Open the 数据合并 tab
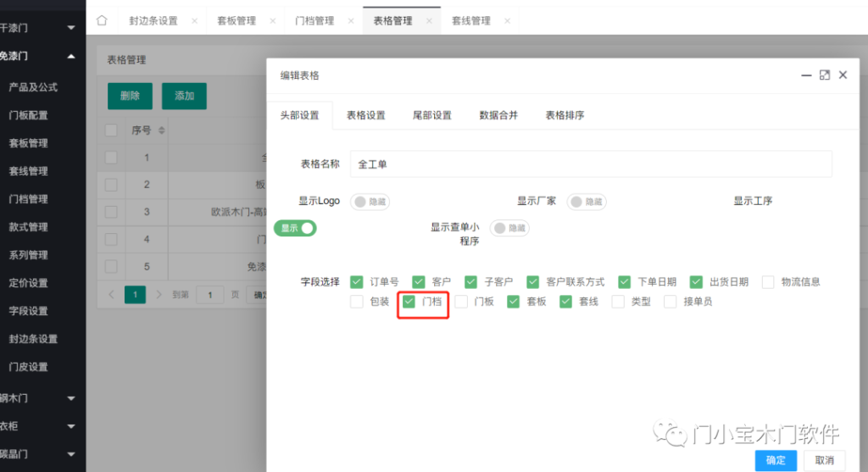Viewport: 868px width, 472px height. pyautogui.click(x=498, y=115)
